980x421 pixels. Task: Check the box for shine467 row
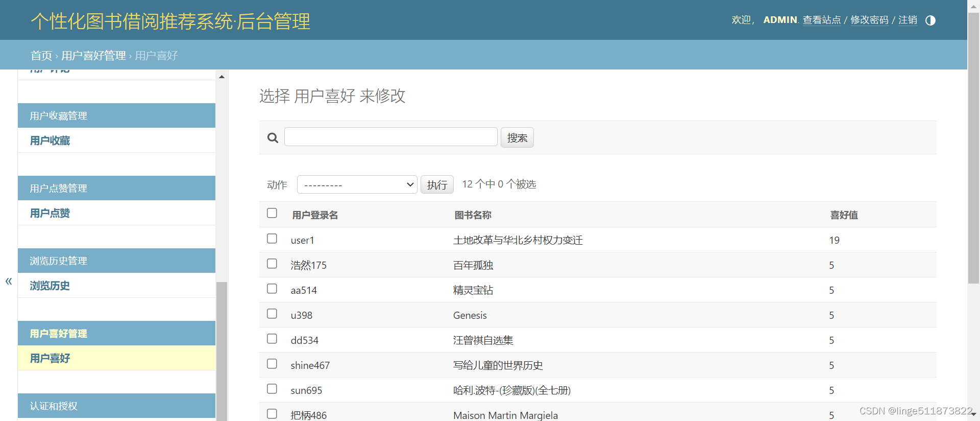tap(272, 364)
